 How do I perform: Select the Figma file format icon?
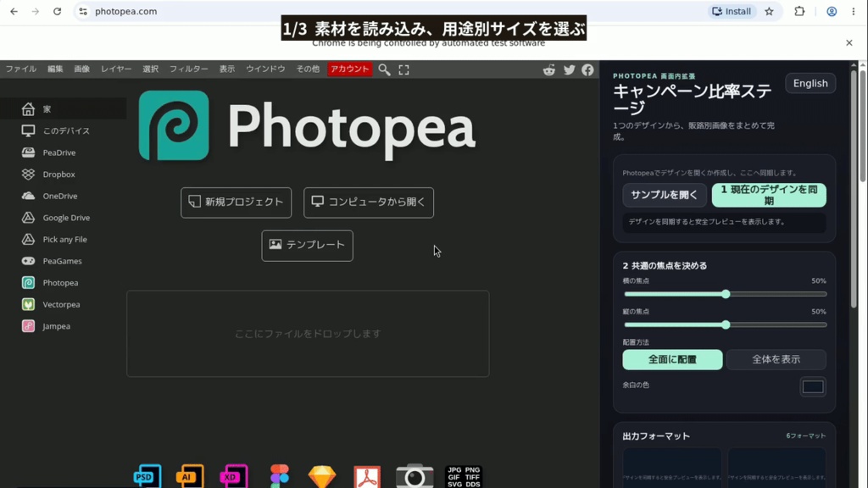click(280, 476)
